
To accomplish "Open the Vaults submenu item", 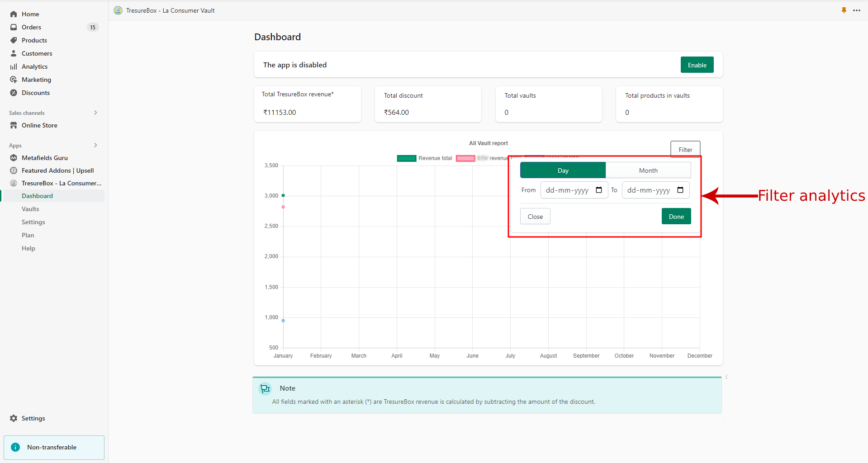I will 30,209.
